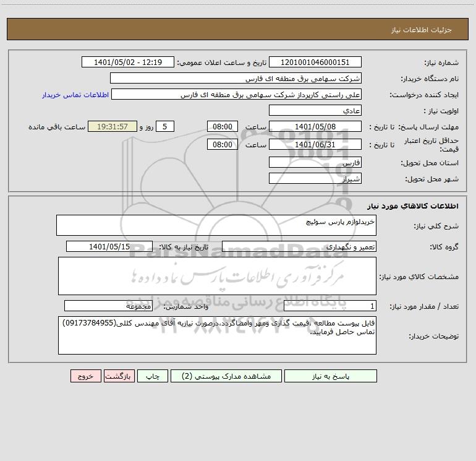Click 'اطلاعات کالاهای مورد نیاز' section heading

coord(412,206)
